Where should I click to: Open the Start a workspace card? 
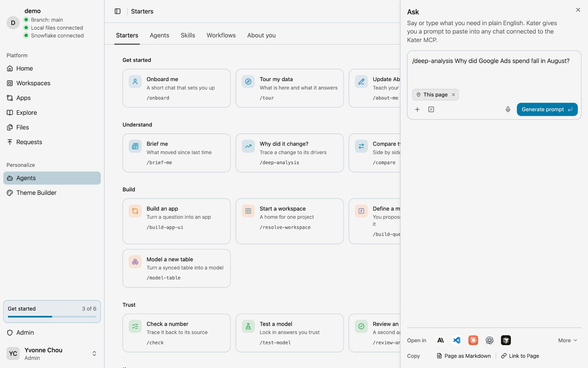[x=290, y=221]
